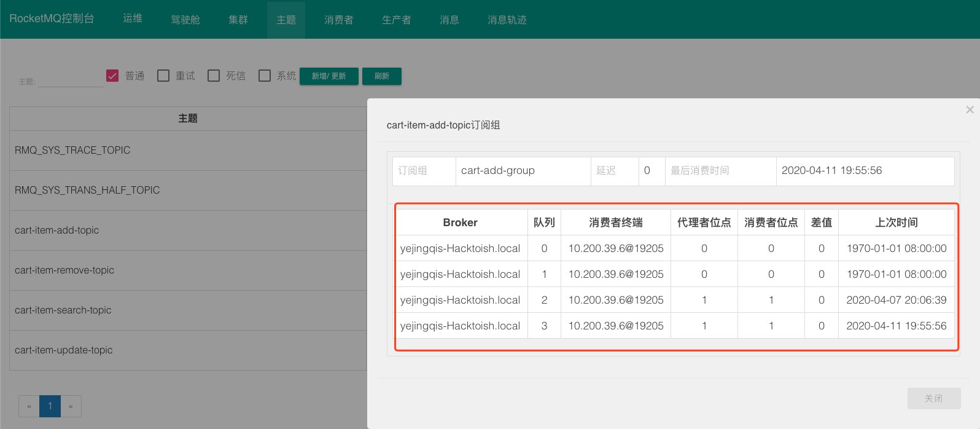Click the RocketMQ控制台 brand link
Viewport: 980px width, 429px height.
(x=52, y=18)
